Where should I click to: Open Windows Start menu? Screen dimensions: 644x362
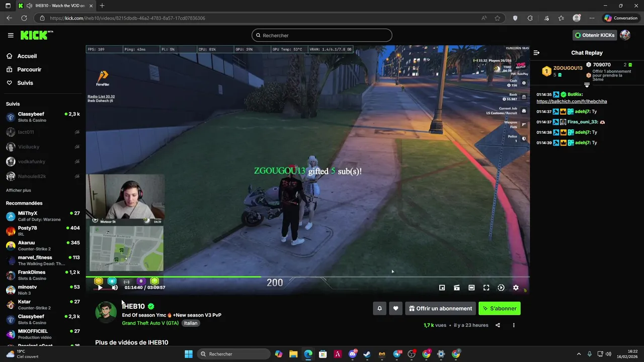point(189,354)
